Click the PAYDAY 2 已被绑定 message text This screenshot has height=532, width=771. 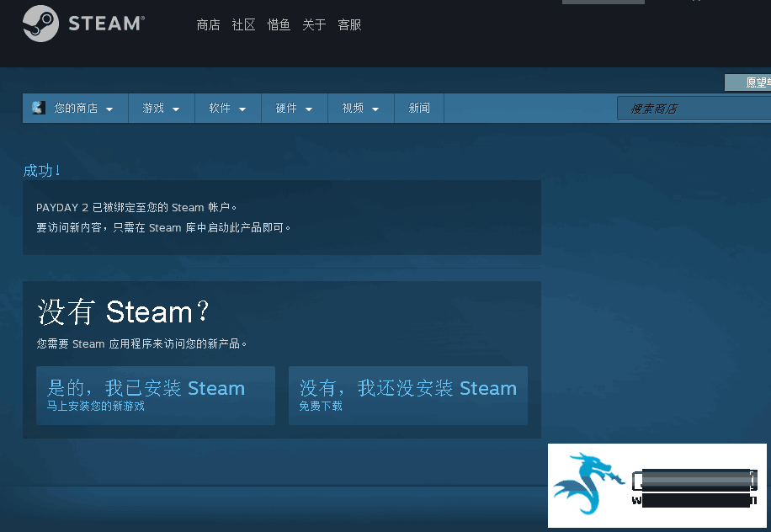[x=136, y=207]
